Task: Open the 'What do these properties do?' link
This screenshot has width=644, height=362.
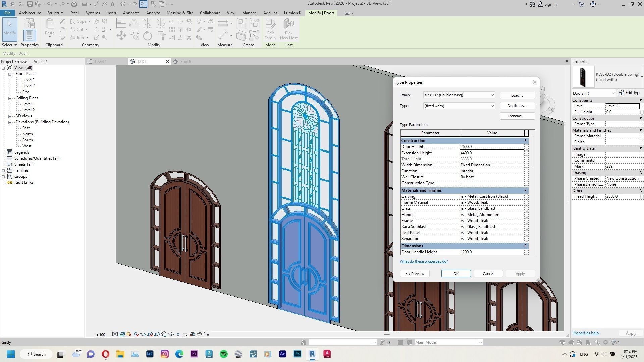Action: coord(424,261)
